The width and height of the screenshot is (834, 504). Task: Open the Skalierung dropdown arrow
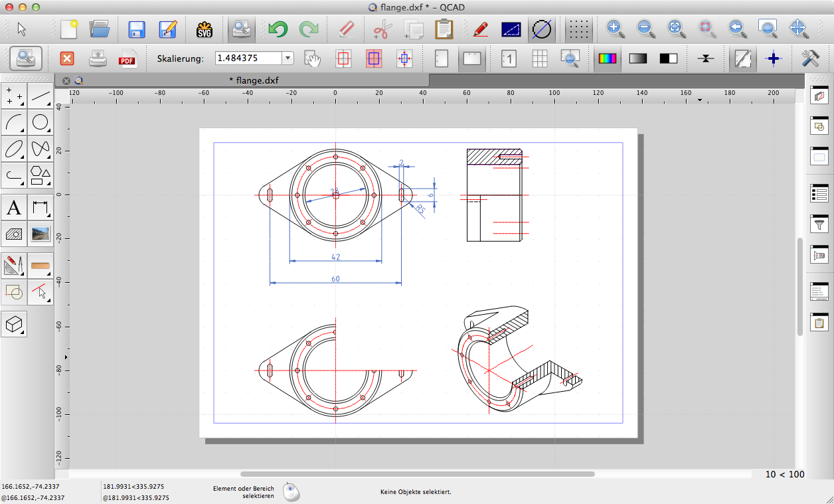click(288, 58)
